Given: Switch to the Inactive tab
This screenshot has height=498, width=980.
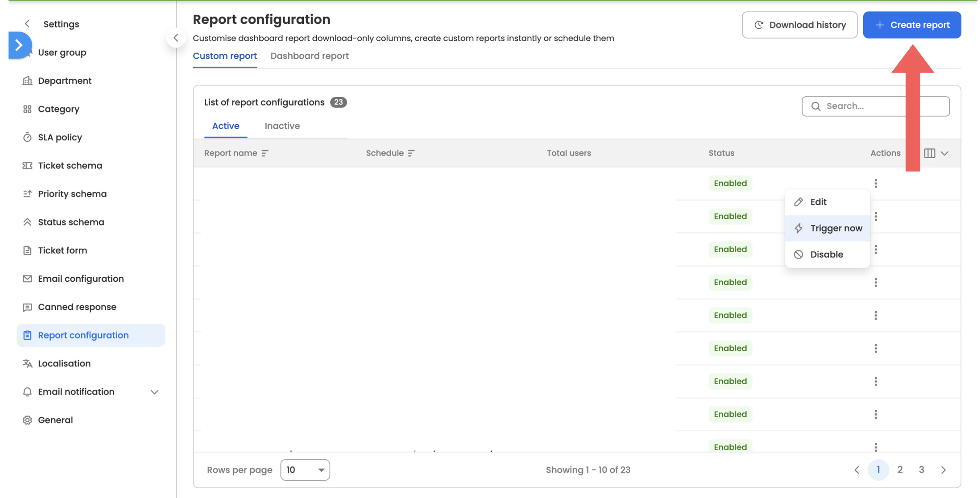Looking at the screenshot, I should 282,126.
